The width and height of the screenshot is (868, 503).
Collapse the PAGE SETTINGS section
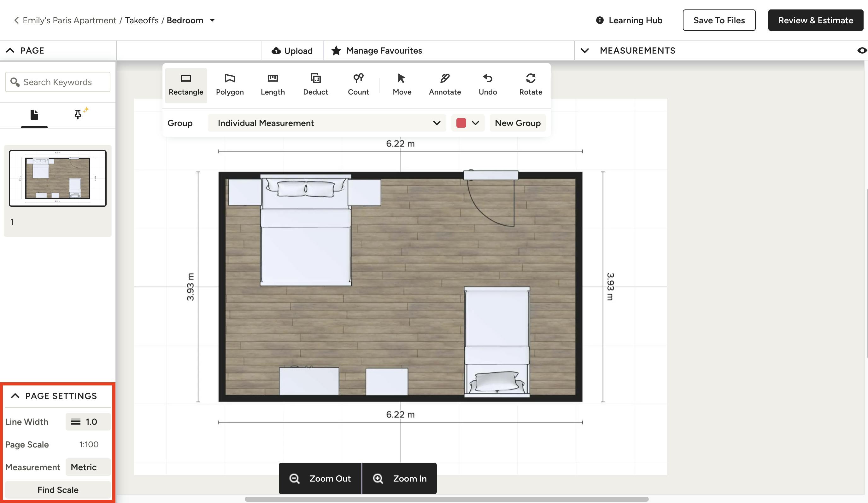coord(15,396)
